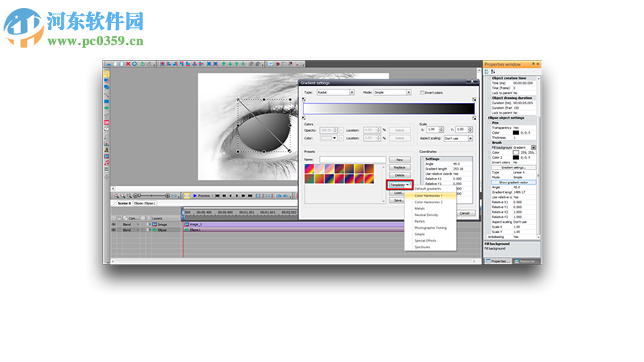This screenshot has height=362, width=644.
Task: Open Blend mode dropdown for Ellipse layer
Action: point(138,230)
